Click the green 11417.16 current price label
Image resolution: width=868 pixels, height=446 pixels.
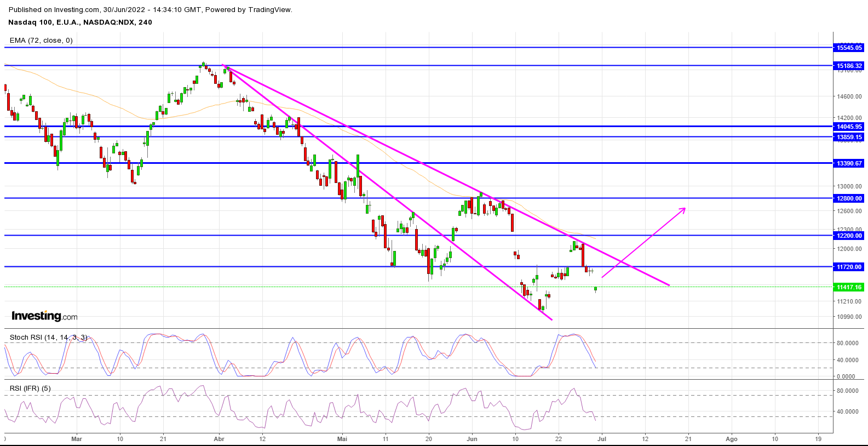(849, 287)
